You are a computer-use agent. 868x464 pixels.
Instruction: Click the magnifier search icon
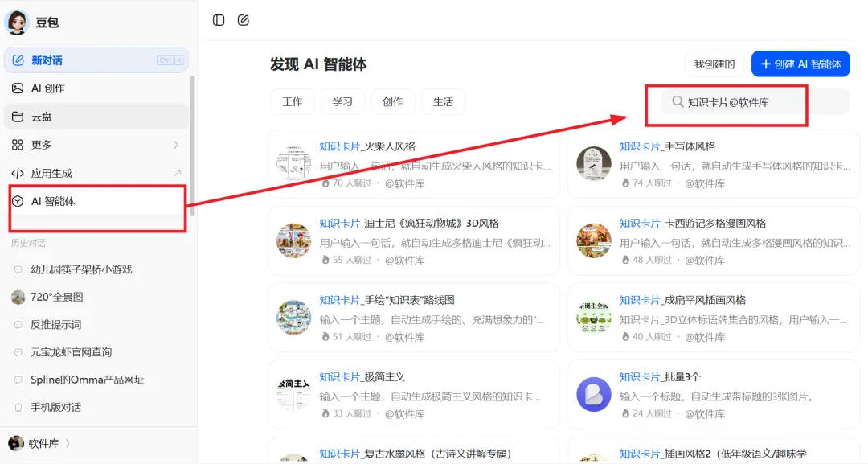click(x=678, y=102)
